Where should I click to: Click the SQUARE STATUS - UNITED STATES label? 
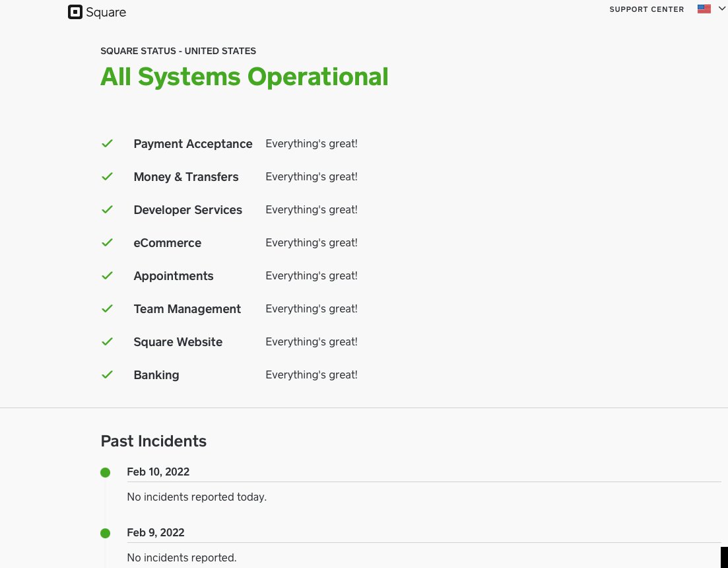(x=178, y=51)
